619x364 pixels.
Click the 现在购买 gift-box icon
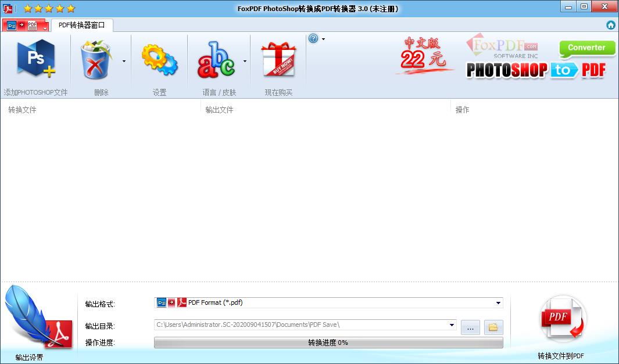[x=278, y=58]
